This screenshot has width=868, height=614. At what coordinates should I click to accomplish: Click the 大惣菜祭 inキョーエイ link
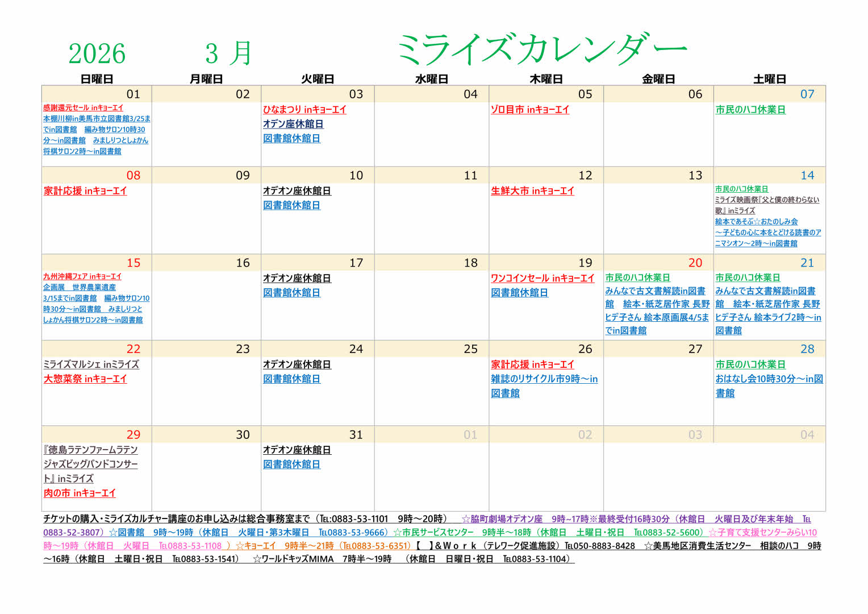[85, 379]
